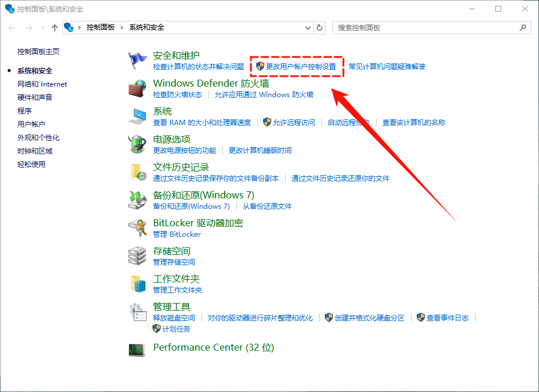539x392 pixels.
Task: Click 更改用户帐户控制设置 link
Action: (301, 67)
